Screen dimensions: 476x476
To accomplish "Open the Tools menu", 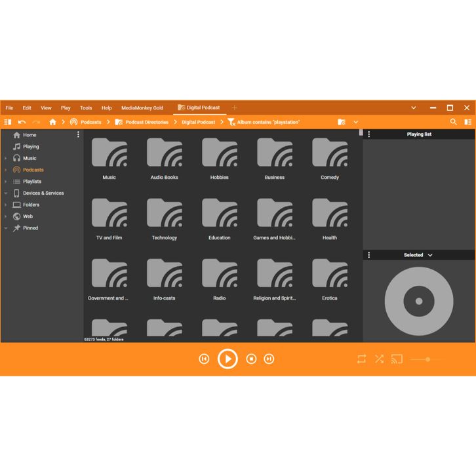I will [x=86, y=108].
